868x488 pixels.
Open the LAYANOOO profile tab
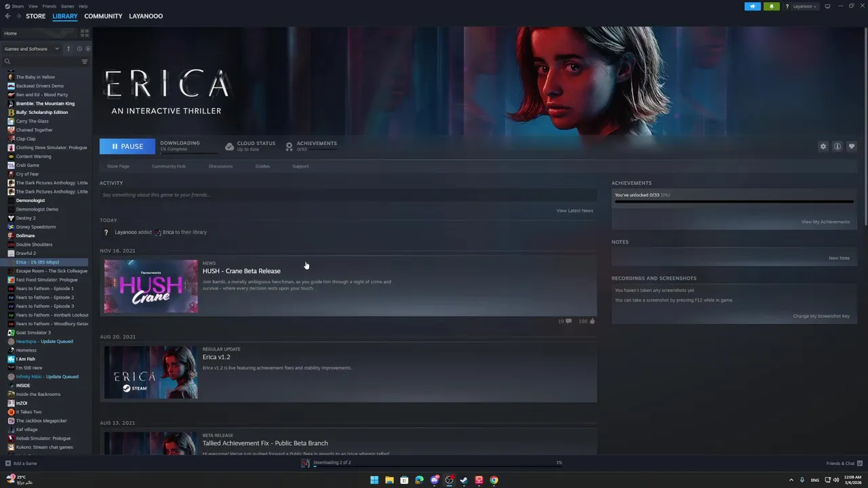coord(146,16)
